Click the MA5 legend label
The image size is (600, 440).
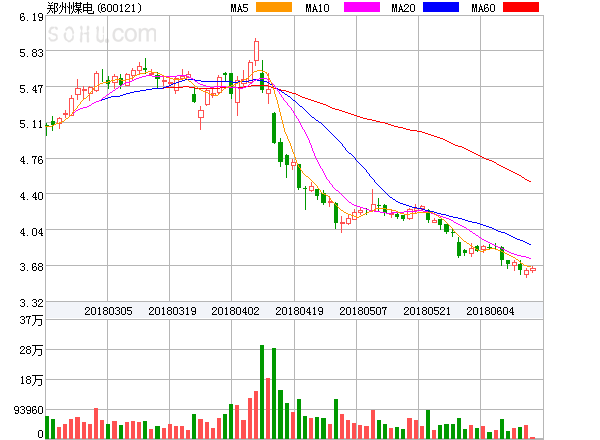[x=239, y=8]
